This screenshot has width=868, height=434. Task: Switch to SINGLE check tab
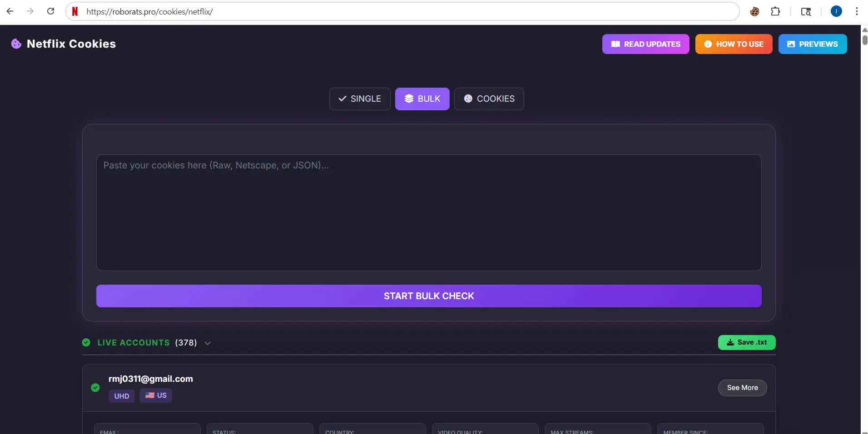pos(360,99)
